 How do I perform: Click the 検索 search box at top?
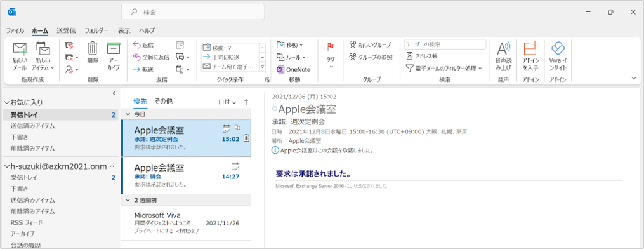(x=193, y=12)
